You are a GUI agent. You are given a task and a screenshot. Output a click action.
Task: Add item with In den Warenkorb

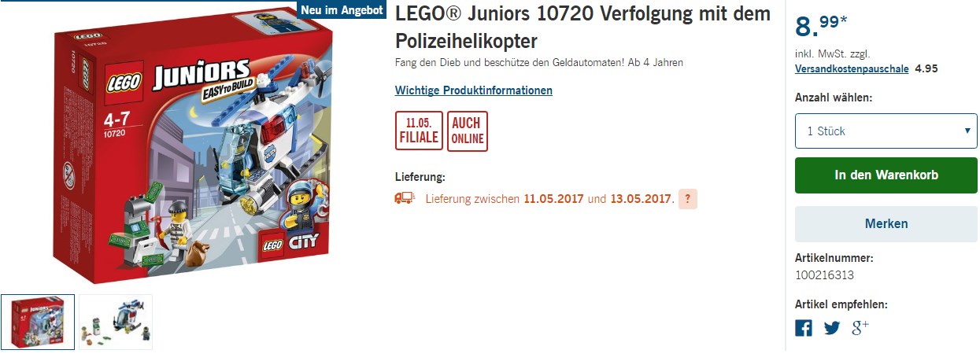[x=886, y=175]
